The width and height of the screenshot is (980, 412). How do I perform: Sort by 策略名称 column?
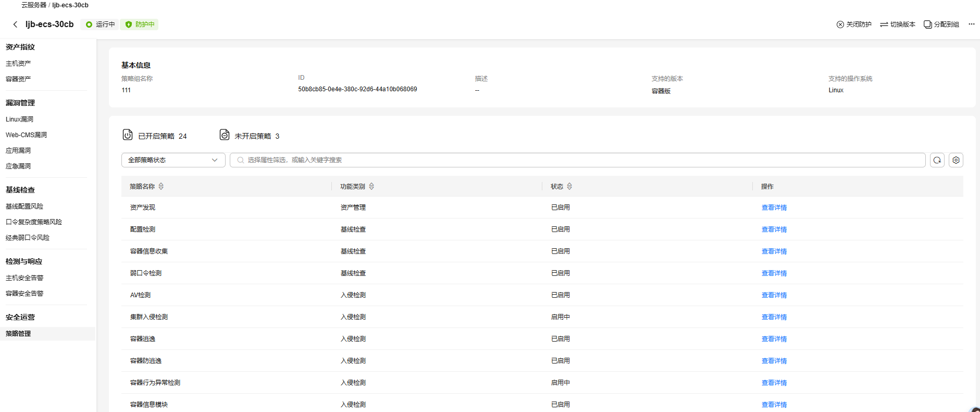[x=161, y=186]
